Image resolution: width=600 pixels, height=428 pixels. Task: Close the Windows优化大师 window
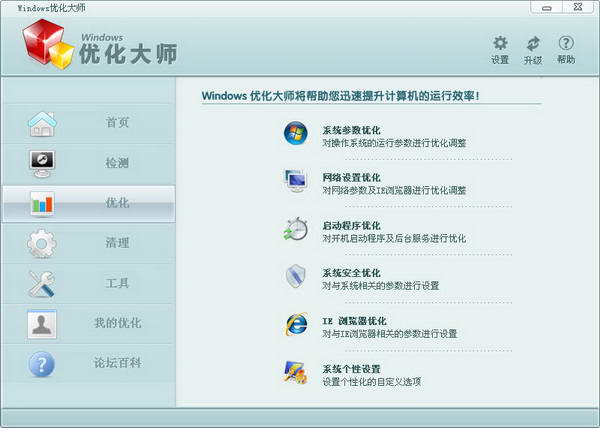click(x=578, y=7)
